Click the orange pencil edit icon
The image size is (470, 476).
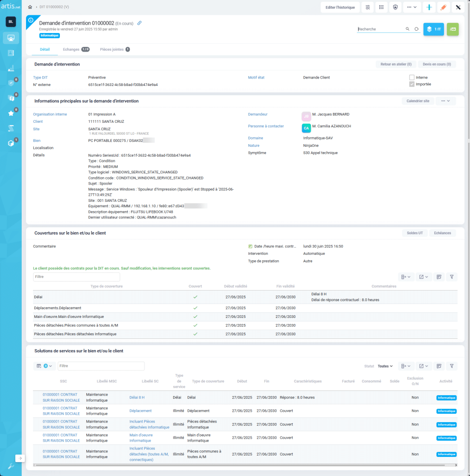444,7
